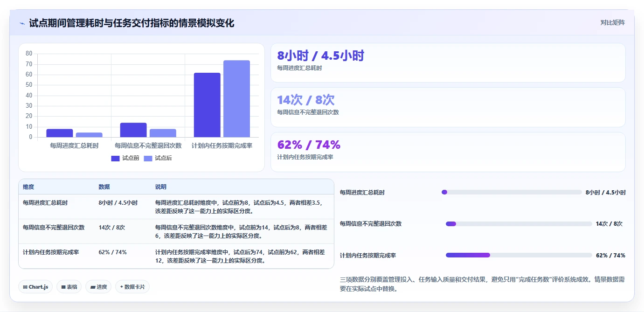Click the 试点前 legend label
Image resolution: width=644 pixels, height=312 pixels.
[x=131, y=159]
